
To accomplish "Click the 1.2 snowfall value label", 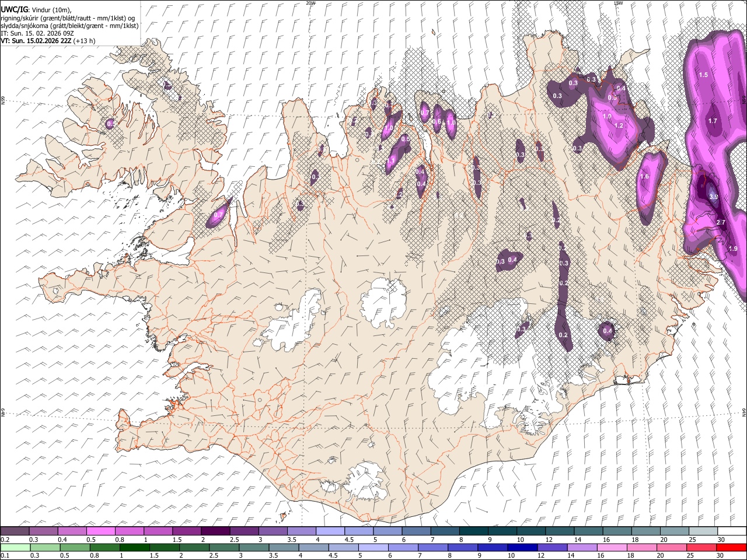I will click(x=619, y=125).
